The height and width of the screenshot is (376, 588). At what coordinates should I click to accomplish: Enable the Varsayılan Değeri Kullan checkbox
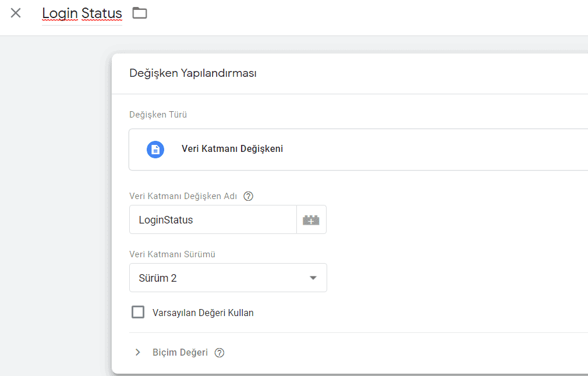point(138,313)
